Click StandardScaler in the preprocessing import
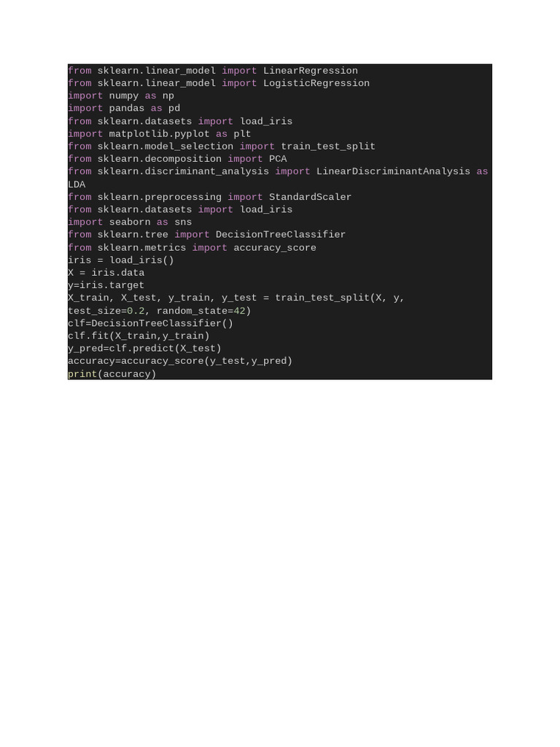This screenshot has width=560, height=747. (310, 197)
